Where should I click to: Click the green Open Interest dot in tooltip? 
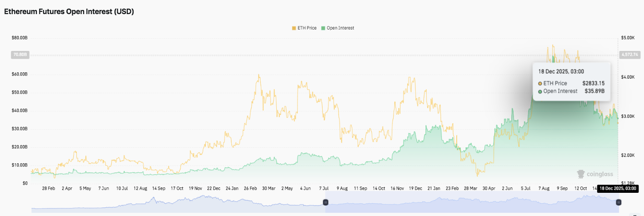pyautogui.click(x=540, y=91)
